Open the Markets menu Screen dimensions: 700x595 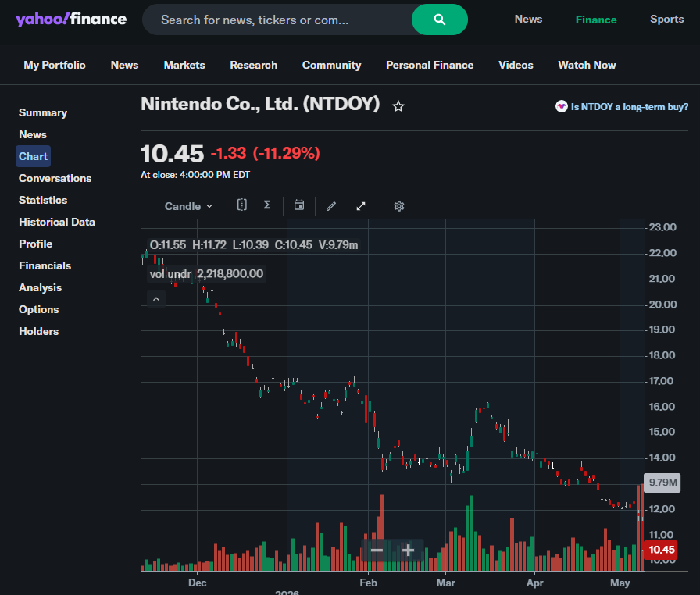(184, 65)
